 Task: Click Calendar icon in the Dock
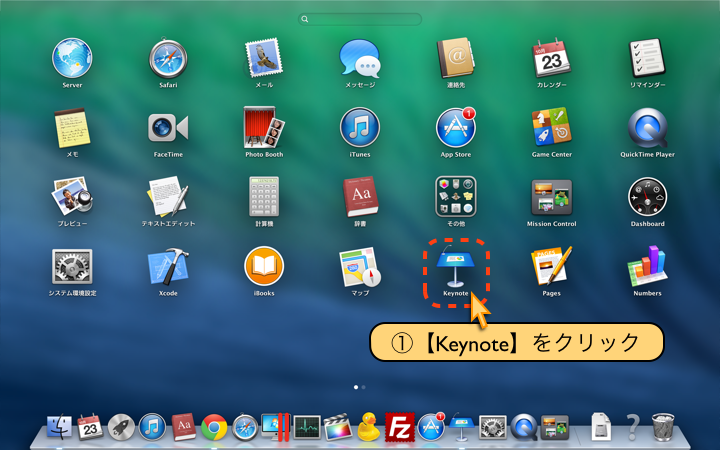[90, 427]
